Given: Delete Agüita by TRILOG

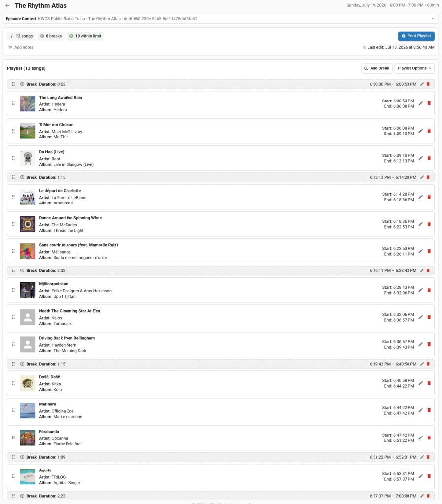Looking at the screenshot, I should (x=429, y=476).
